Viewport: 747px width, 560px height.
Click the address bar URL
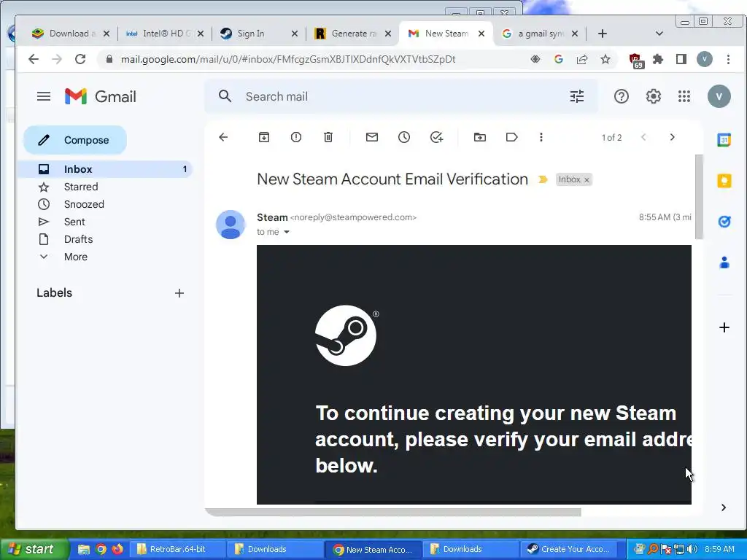(x=288, y=60)
